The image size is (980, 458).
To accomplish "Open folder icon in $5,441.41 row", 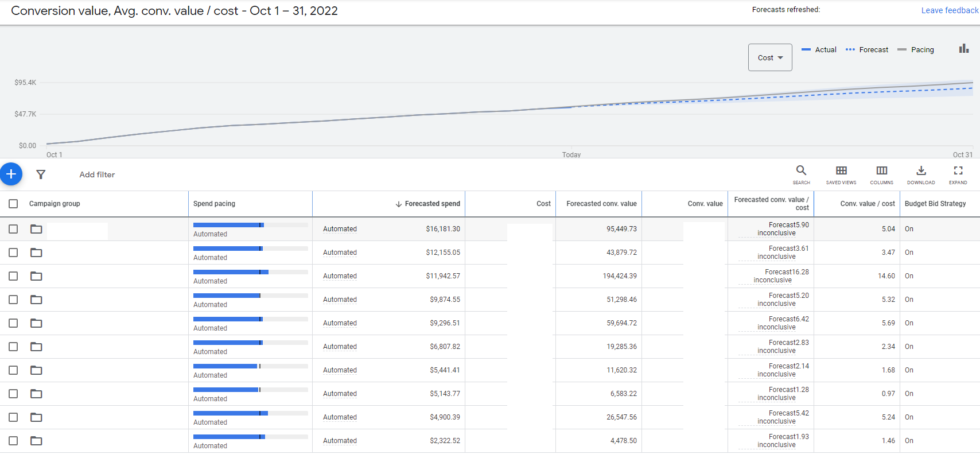I will click(36, 370).
